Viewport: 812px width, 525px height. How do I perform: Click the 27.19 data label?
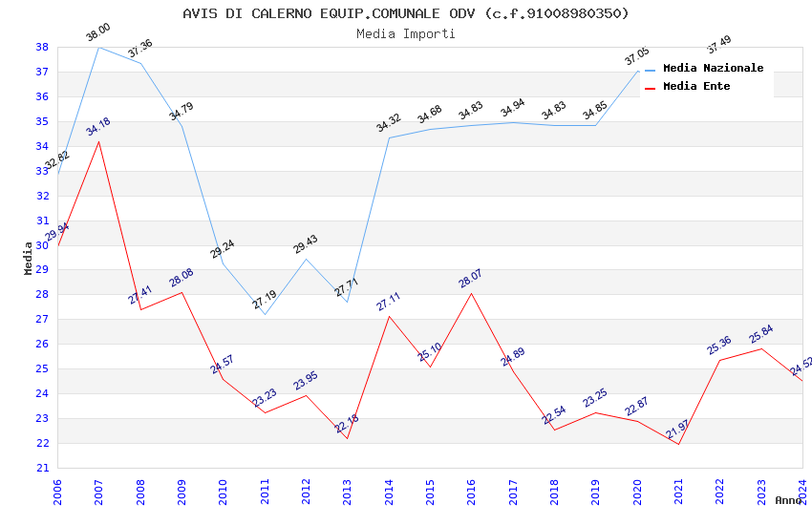(264, 300)
